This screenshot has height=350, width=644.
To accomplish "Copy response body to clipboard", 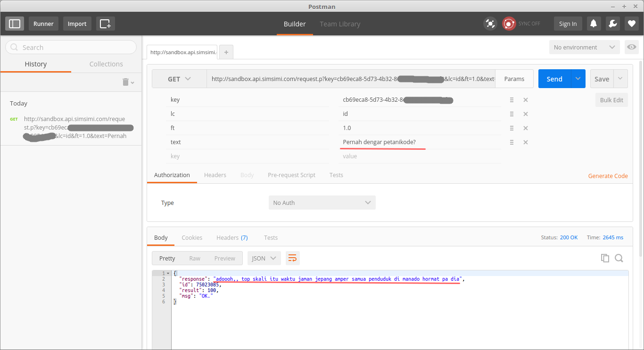I will (x=605, y=258).
